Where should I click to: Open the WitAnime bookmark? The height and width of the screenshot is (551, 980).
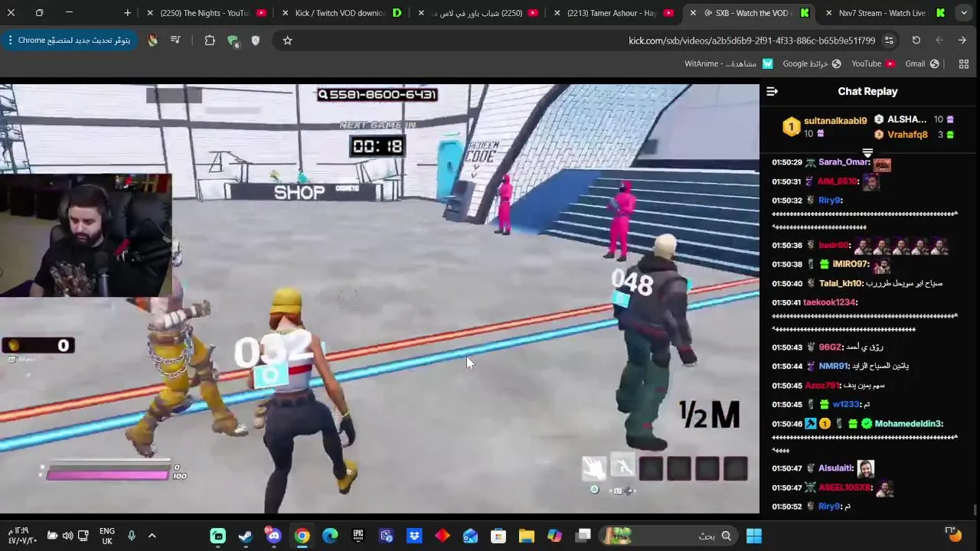click(x=729, y=64)
